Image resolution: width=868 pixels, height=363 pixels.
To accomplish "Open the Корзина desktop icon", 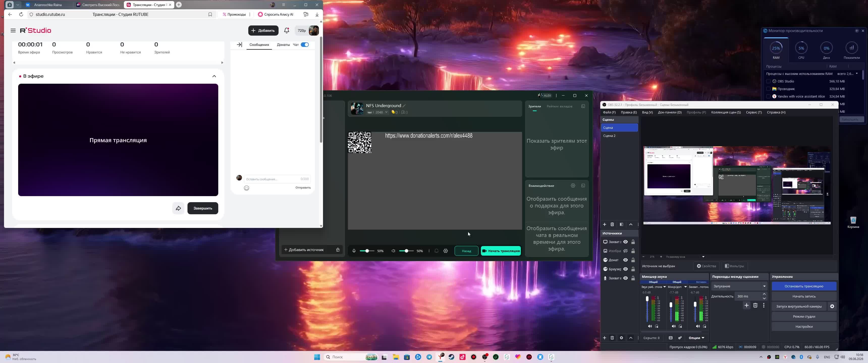I will click(853, 222).
